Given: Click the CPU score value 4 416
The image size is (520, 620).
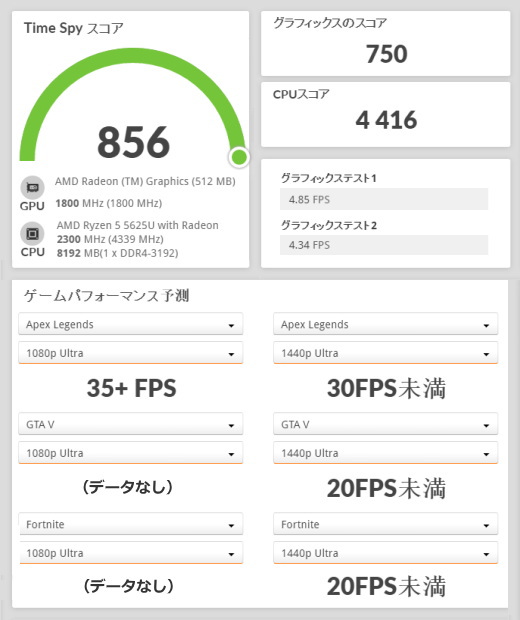Looking at the screenshot, I should [x=386, y=120].
